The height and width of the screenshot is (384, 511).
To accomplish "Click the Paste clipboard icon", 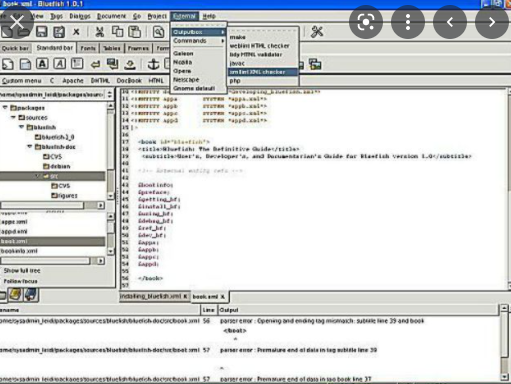I will pyautogui.click(x=135, y=32).
